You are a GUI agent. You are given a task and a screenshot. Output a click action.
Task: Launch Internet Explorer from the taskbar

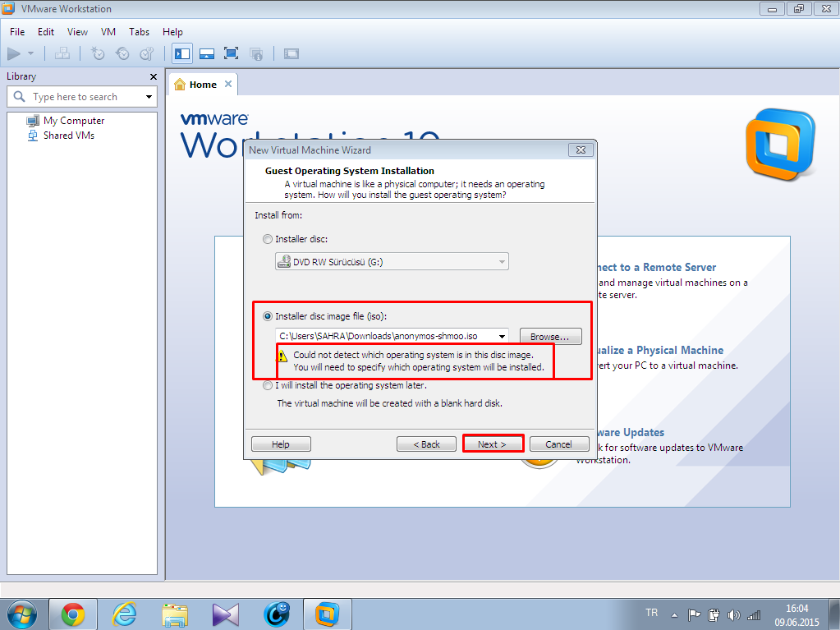[x=124, y=614]
